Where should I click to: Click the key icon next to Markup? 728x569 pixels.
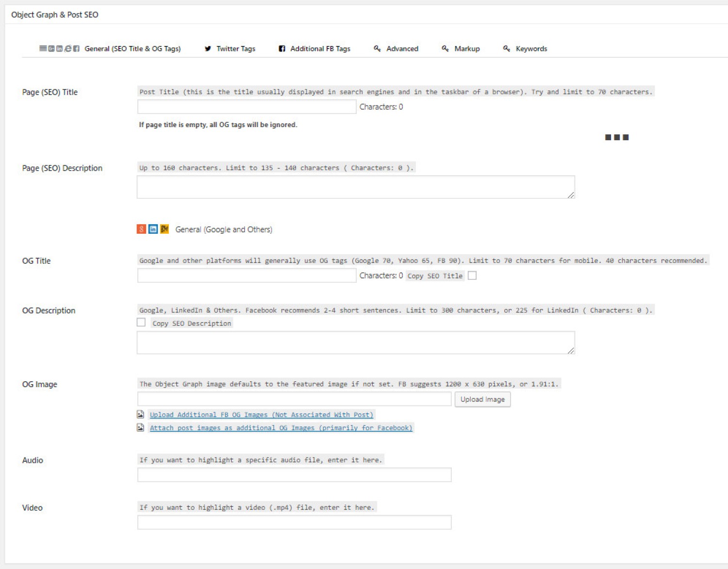coord(445,49)
